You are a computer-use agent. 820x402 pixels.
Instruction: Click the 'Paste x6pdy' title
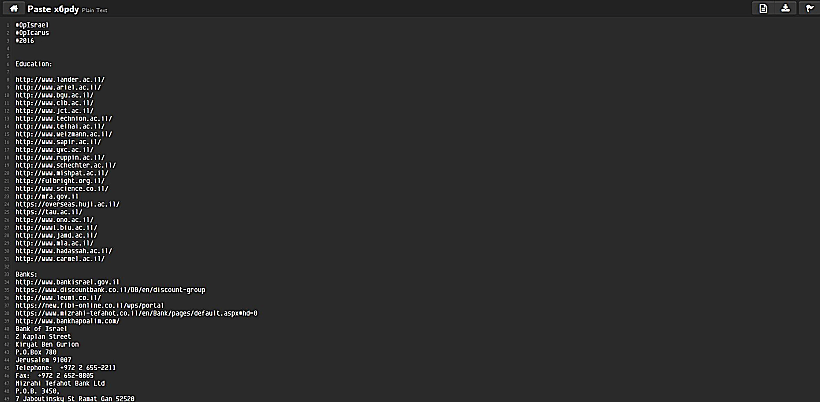coord(52,8)
